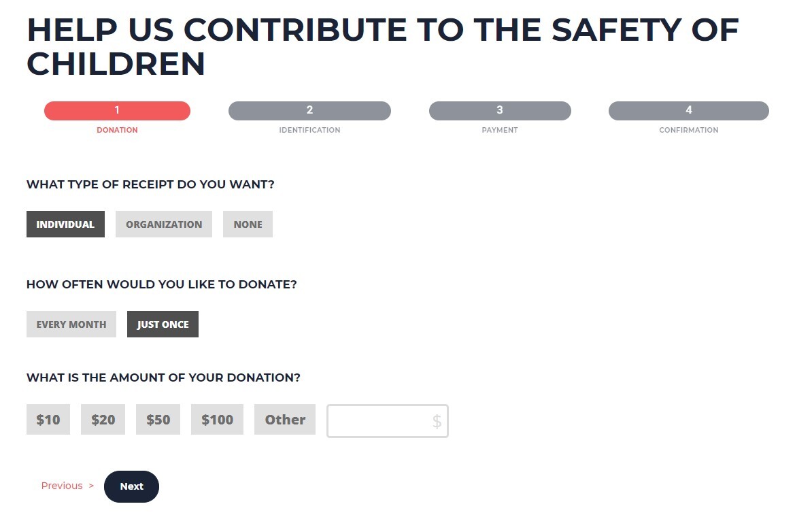Pick None for receipt type
This screenshot has height=519, width=812.
click(248, 224)
